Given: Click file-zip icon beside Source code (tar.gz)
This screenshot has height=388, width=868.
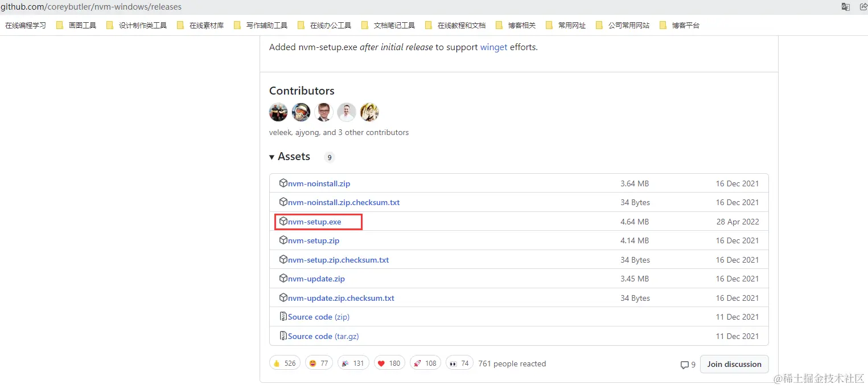Looking at the screenshot, I should [x=283, y=336].
